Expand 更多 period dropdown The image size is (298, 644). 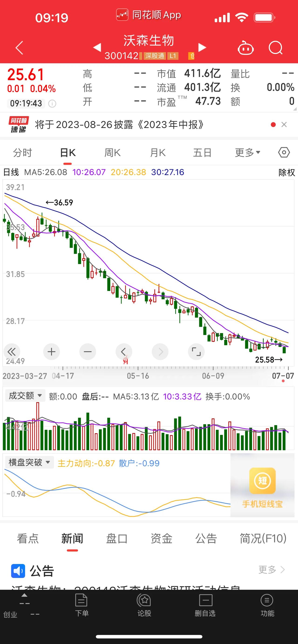coord(248,153)
